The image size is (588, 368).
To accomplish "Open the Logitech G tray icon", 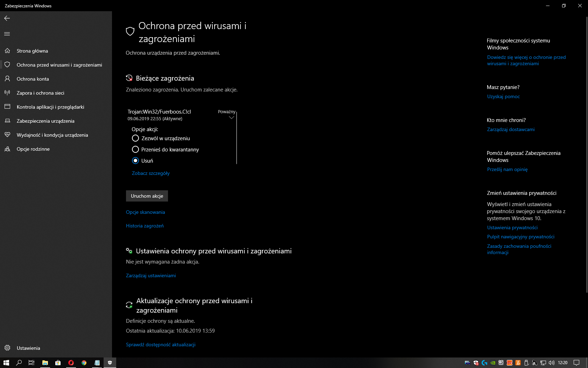I will pyautogui.click(x=484, y=363).
